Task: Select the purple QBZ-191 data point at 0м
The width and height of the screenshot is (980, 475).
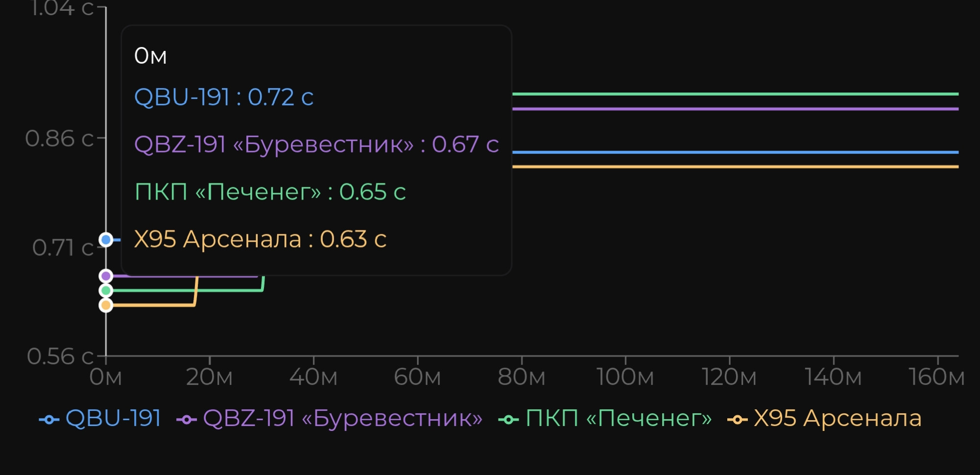Action: click(106, 276)
